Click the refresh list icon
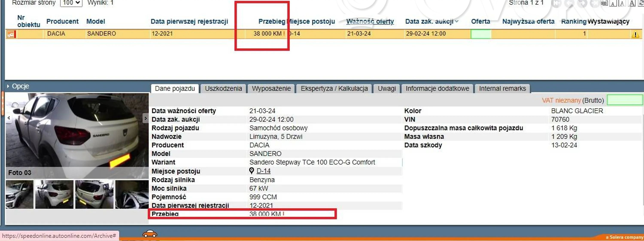The width and height of the screenshot is (644, 241). point(641,3)
